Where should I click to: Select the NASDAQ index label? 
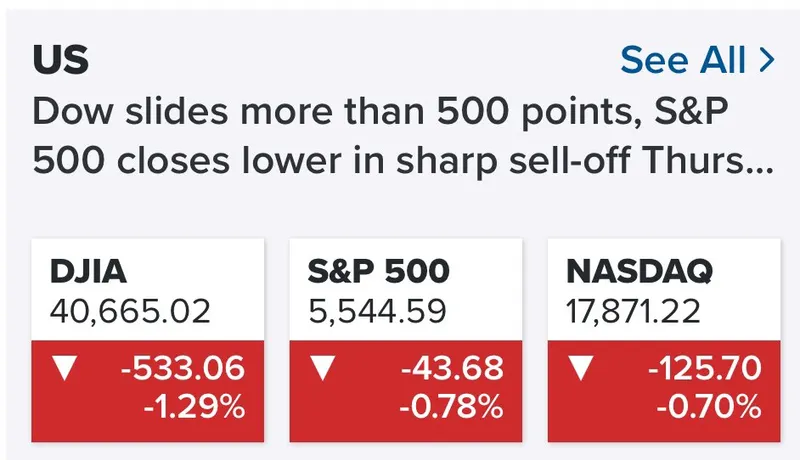[637, 271]
